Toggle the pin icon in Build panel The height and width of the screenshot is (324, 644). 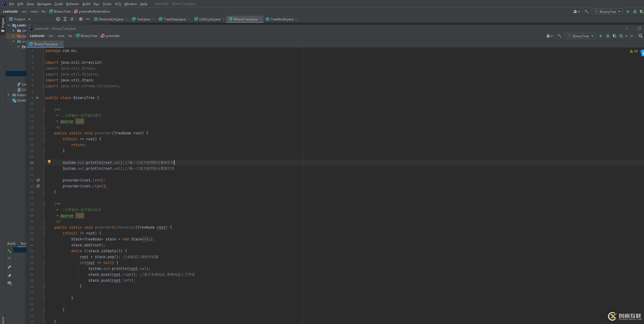9,276
